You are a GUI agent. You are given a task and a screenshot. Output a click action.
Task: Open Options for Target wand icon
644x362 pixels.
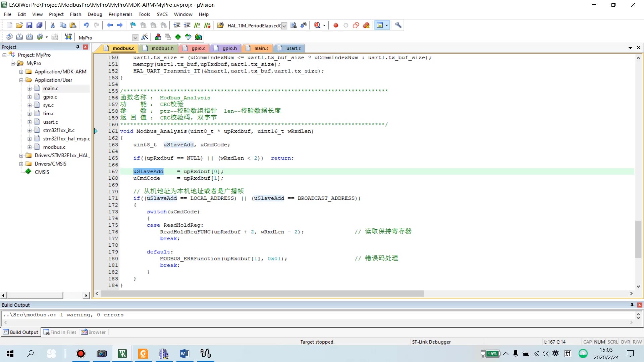click(145, 37)
